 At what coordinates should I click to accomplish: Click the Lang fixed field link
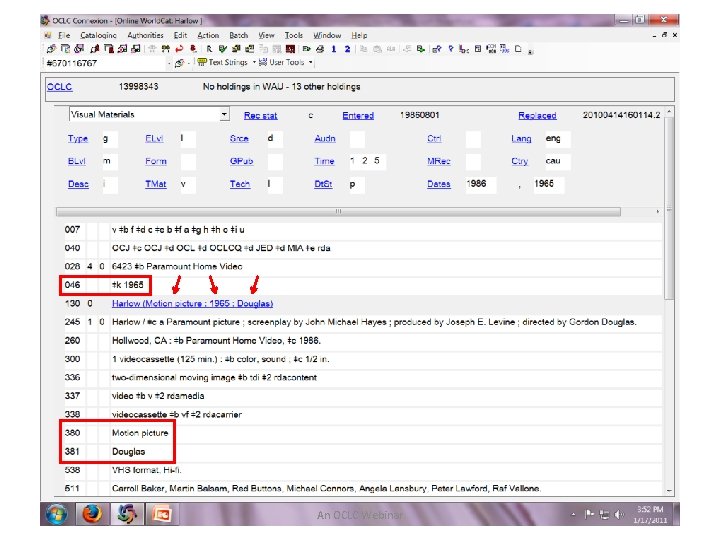[x=521, y=139]
